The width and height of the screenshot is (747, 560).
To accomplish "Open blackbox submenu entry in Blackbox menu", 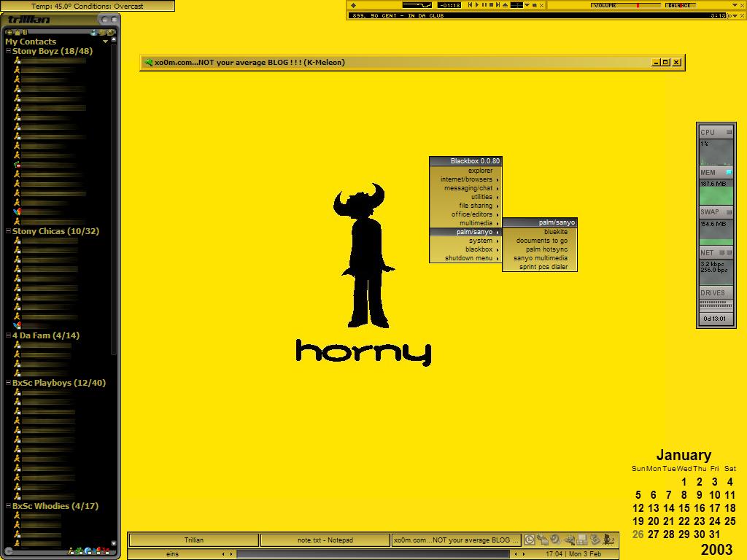I will pyautogui.click(x=465, y=249).
